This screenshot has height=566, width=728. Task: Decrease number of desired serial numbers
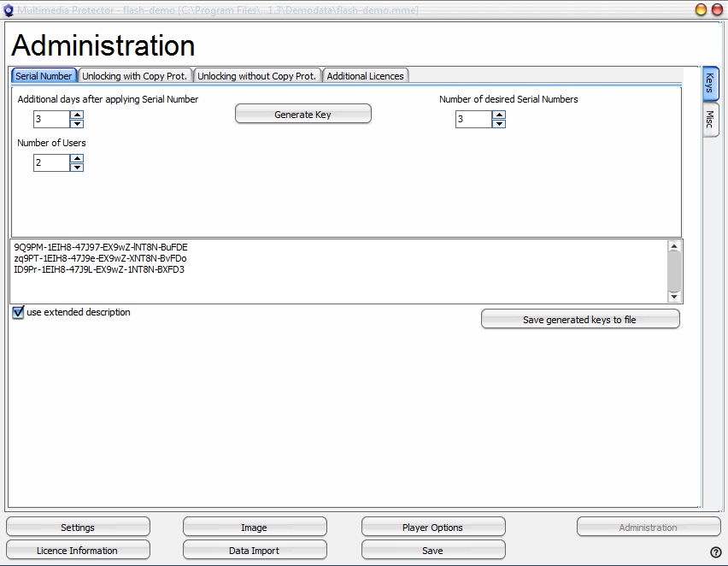[x=499, y=124]
